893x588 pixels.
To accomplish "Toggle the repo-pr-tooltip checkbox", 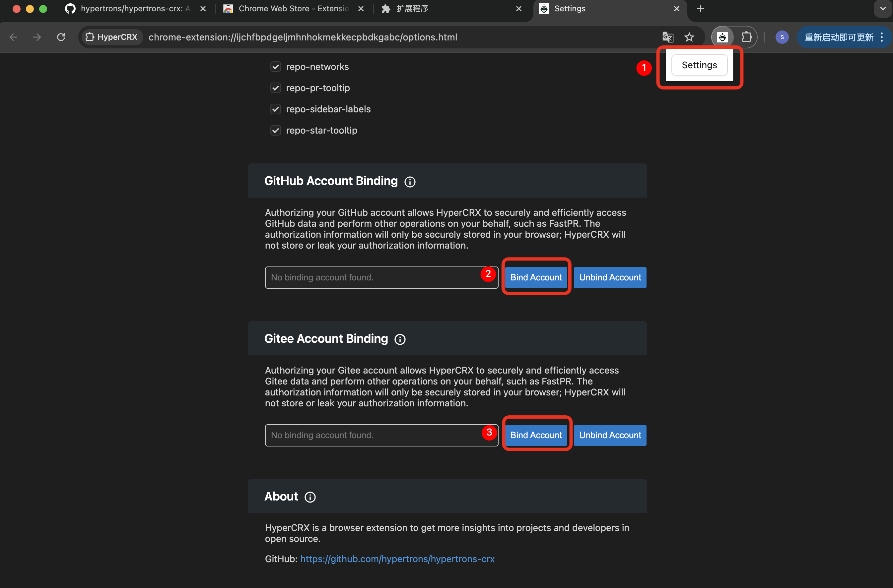I will point(276,88).
